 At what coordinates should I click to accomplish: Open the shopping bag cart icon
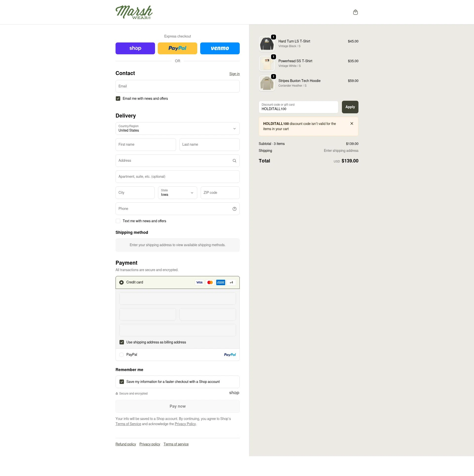click(355, 12)
